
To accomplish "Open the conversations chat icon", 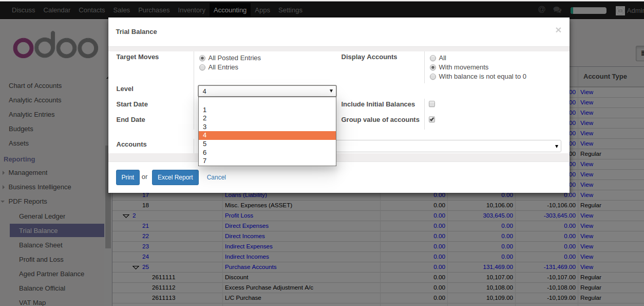I will point(557,10).
